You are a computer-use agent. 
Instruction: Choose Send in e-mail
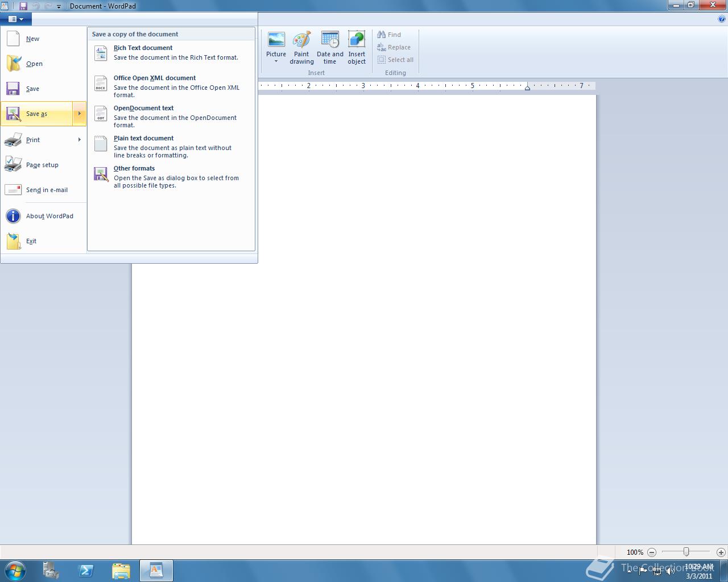pyautogui.click(x=43, y=190)
